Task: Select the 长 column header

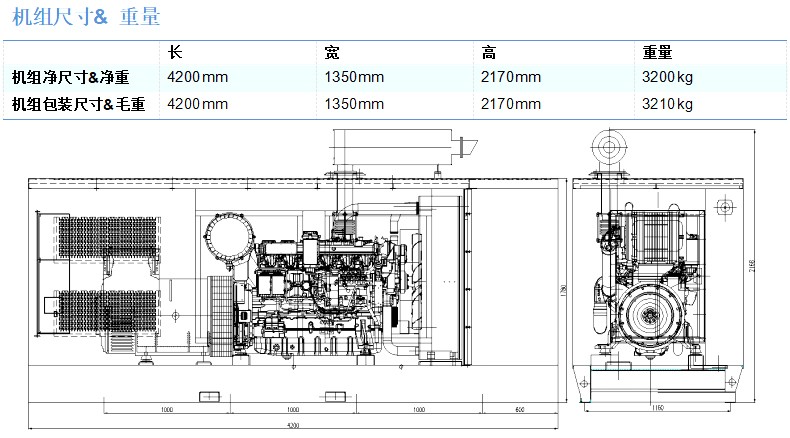Action: [174, 52]
